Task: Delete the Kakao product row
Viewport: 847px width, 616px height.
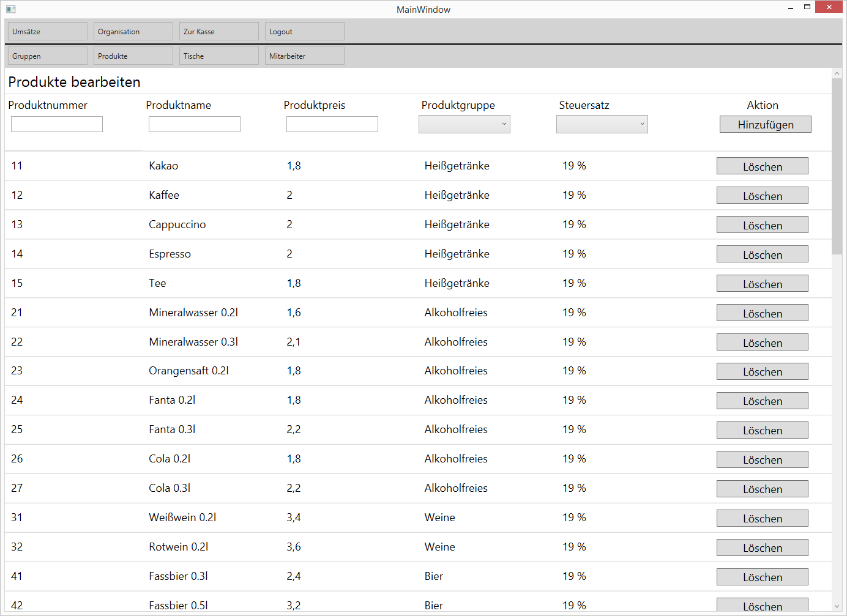Action: coord(762,166)
